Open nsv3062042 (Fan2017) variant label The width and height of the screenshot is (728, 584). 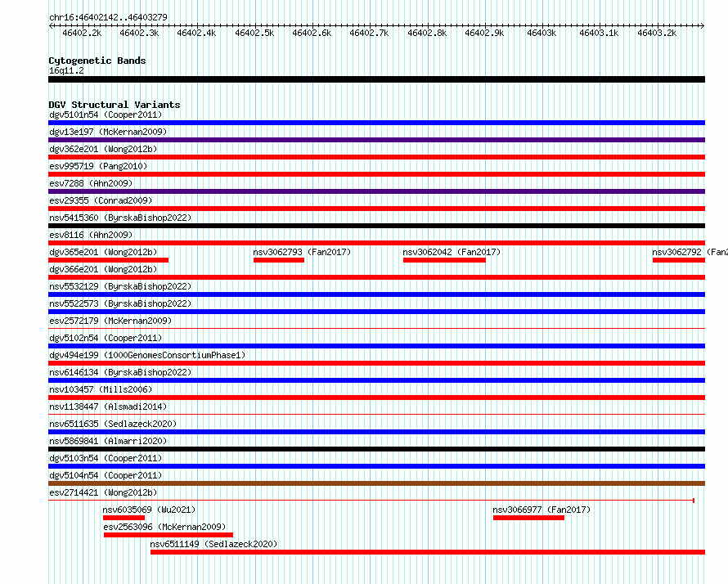click(452, 252)
